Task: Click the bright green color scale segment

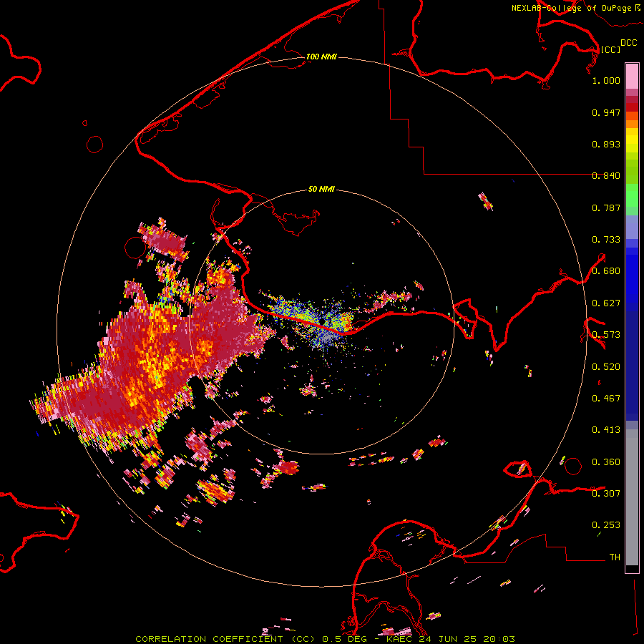Action: [x=632, y=195]
